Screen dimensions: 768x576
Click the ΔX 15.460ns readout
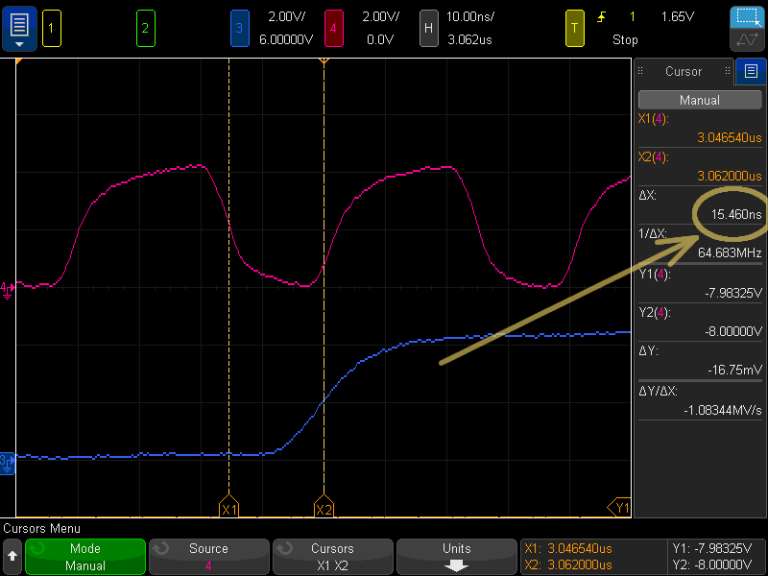click(736, 215)
